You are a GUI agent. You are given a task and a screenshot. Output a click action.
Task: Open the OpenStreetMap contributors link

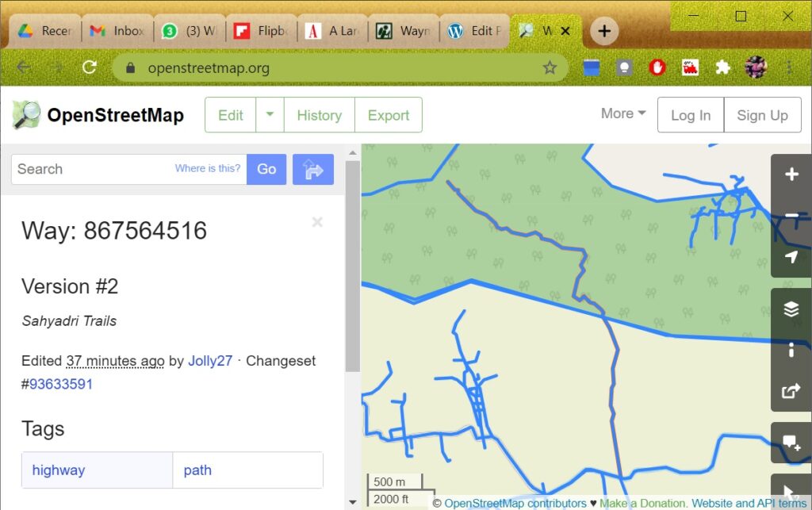point(515,503)
